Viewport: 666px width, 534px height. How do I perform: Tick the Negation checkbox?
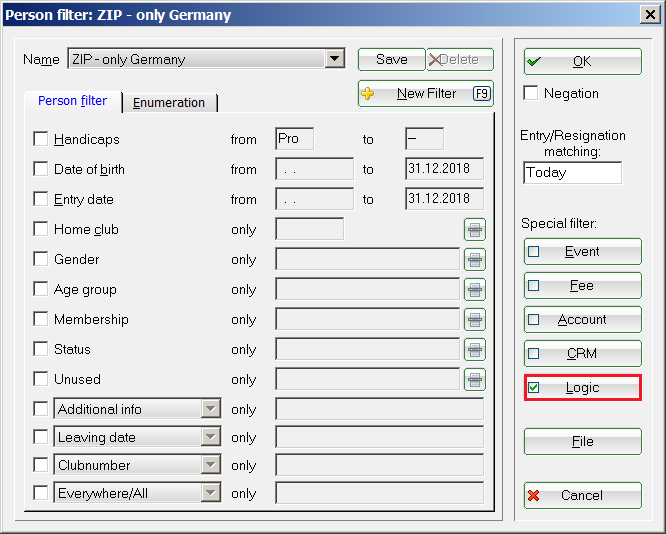(532, 93)
